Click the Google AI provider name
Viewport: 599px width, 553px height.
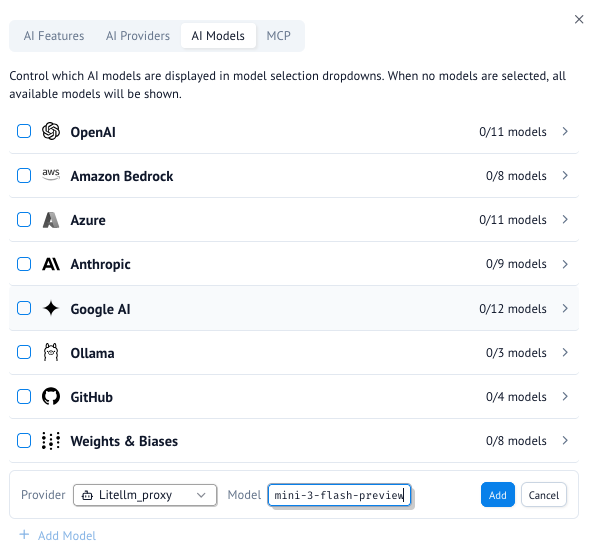tap(100, 309)
